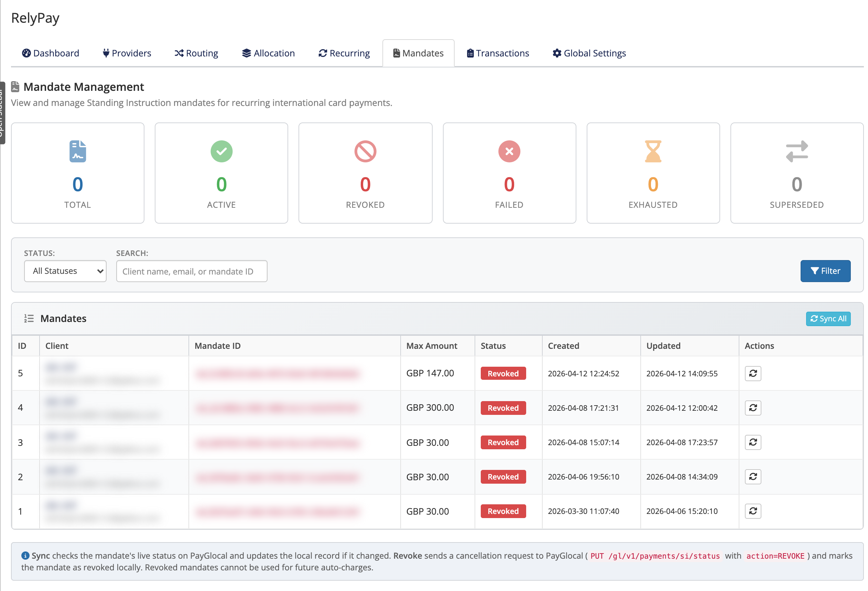868x591 pixels.
Task: Click the GBP 300.00 max amount
Action: [x=430, y=408]
